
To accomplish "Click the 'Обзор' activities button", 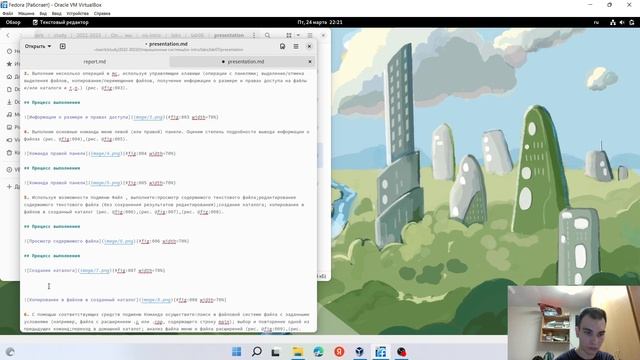I will click(13, 22).
